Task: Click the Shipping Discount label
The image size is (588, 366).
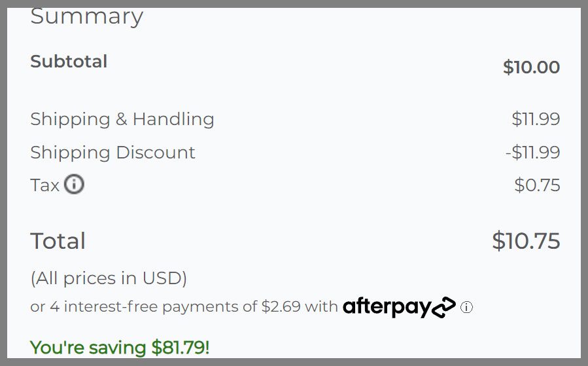Action: point(112,153)
